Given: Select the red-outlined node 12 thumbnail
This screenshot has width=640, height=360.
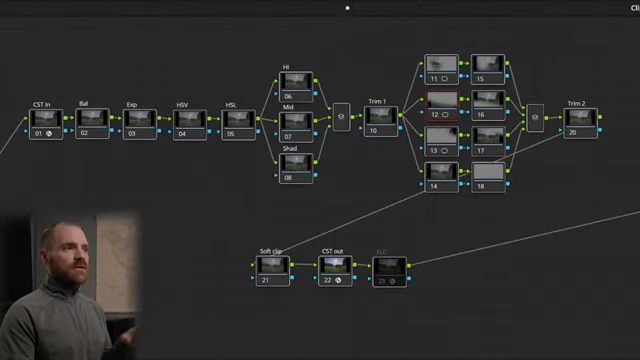Looking at the screenshot, I should tap(442, 100).
